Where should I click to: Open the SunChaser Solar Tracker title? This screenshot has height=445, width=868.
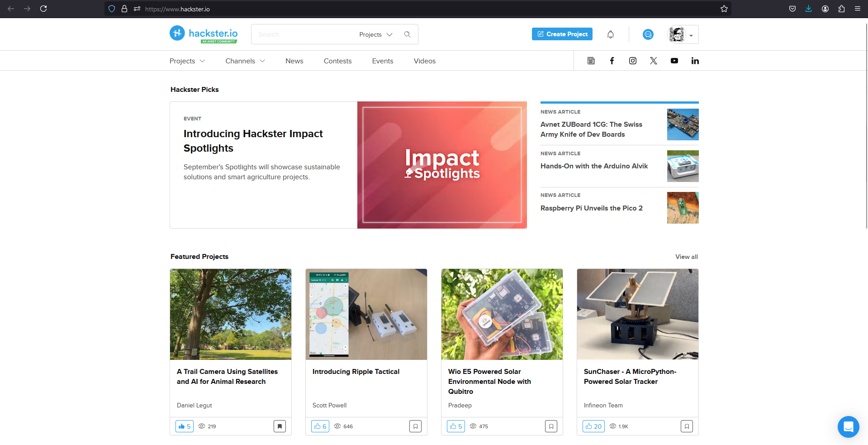pos(630,377)
